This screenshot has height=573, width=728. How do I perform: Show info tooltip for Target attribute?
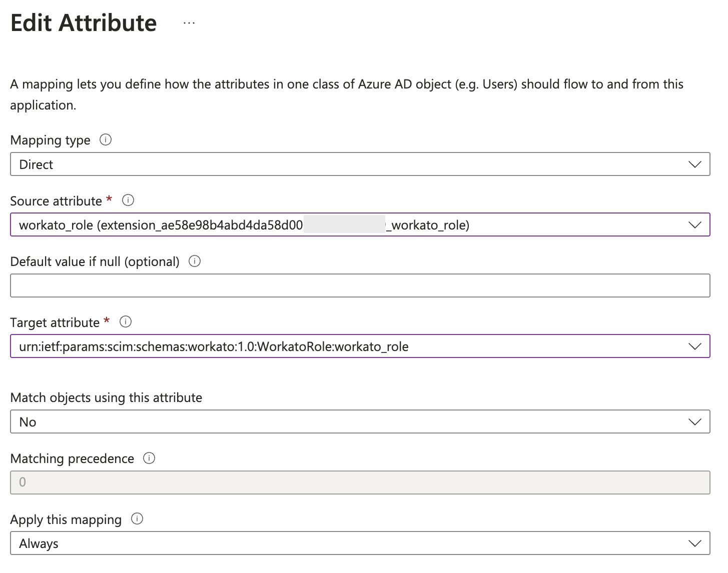pyautogui.click(x=126, y=322)
